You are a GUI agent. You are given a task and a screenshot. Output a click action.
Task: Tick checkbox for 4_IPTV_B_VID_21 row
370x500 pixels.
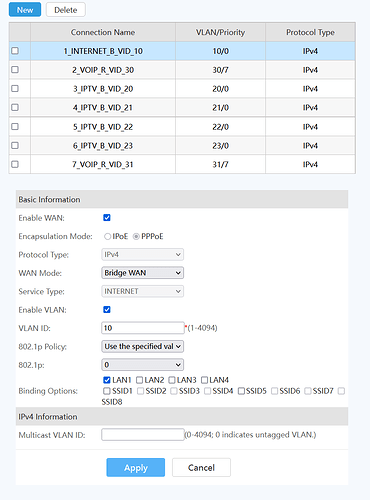tap(15, 107)
